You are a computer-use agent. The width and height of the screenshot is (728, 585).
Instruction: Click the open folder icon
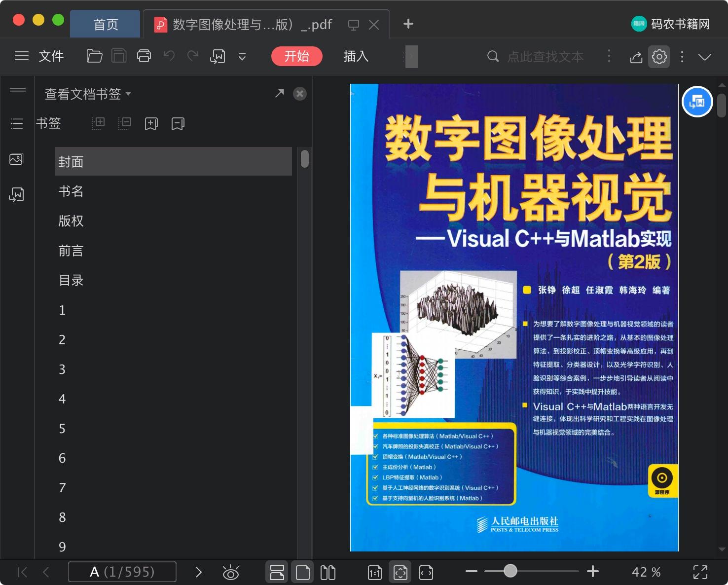tap(94, 56)
